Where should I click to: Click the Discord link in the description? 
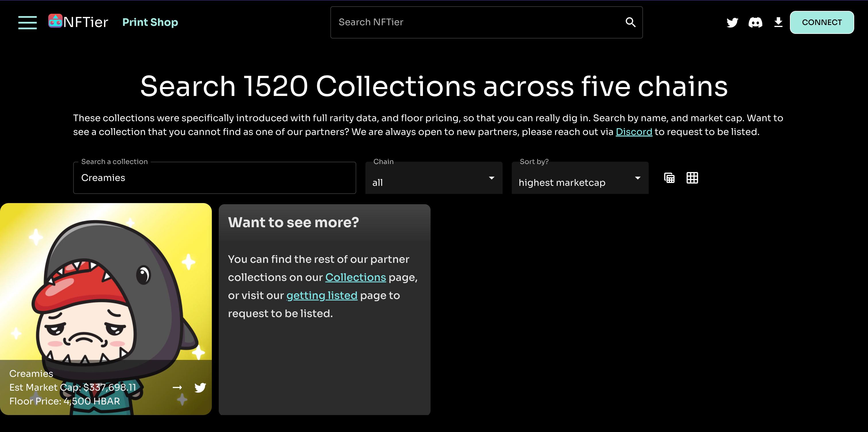[x=634, y=132]
